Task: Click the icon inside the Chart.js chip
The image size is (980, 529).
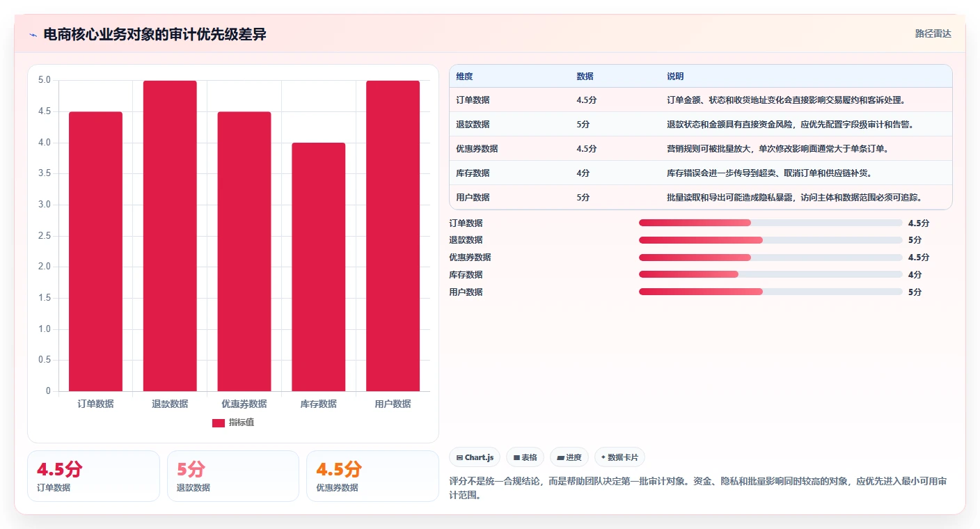Action: (460, 458)
